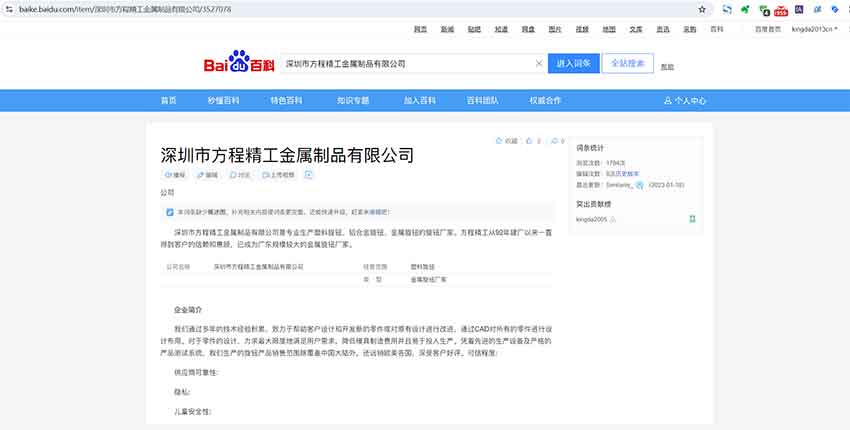Click the blue tag-shaped extension icon
The height and width of the screenshot is (430, 850).
tap(835, 9)
